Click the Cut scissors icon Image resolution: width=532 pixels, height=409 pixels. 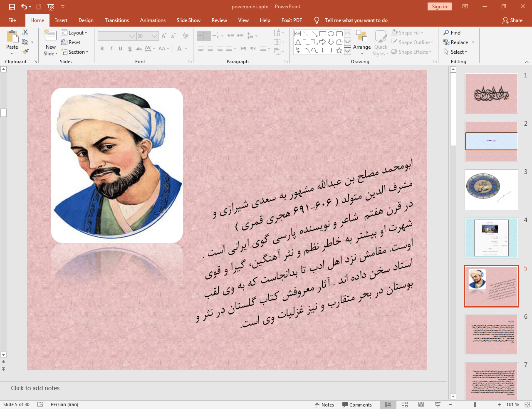pyautogui.click(x=25, y=32)
